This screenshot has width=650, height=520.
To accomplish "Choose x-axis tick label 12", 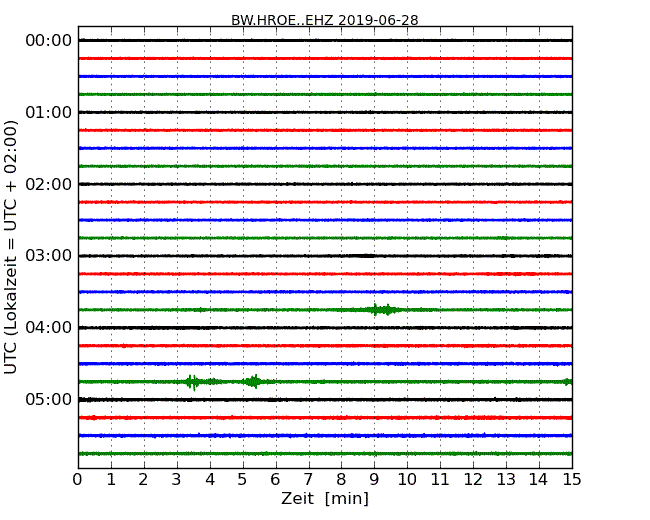I will click(473, 480).
